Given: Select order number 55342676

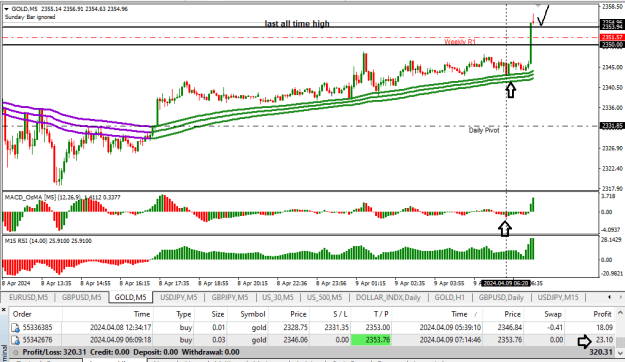Looking at the screenshot, I should click(x=37, y=340).
